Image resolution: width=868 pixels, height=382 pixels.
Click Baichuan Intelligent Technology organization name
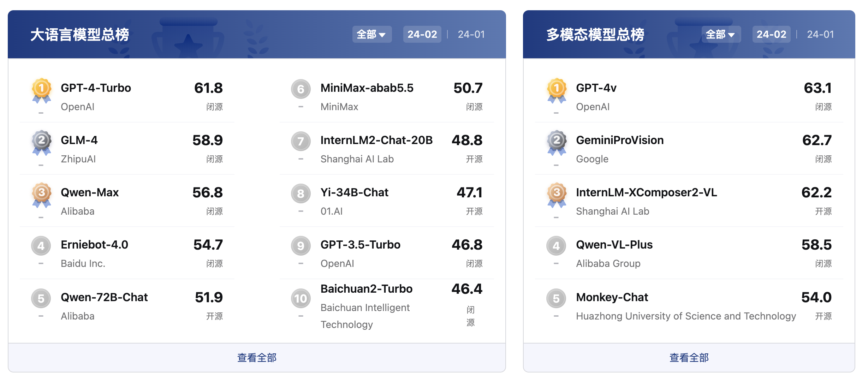[365, 316]
